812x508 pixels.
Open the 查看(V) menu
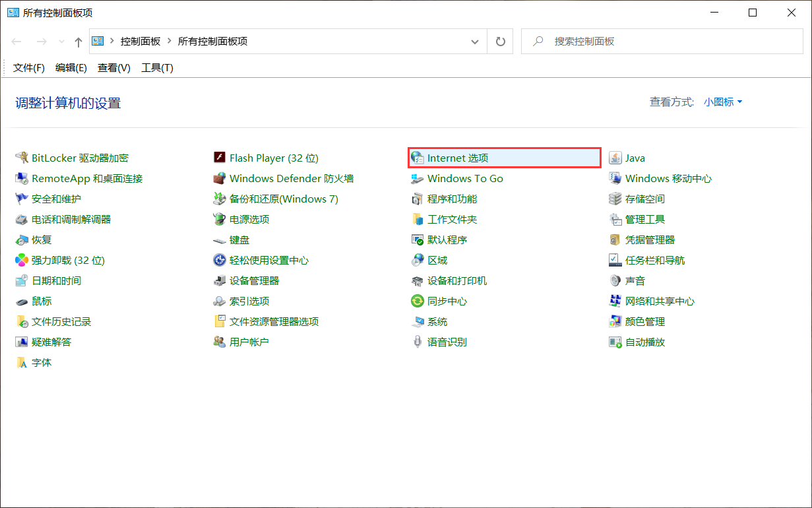point(114,67)
